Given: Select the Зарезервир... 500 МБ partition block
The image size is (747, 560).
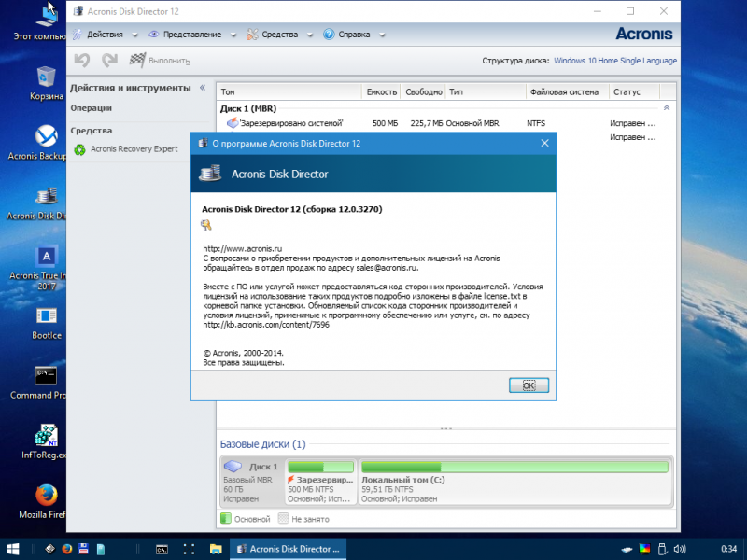Looking at the screenshot, I should coord(320,482).
